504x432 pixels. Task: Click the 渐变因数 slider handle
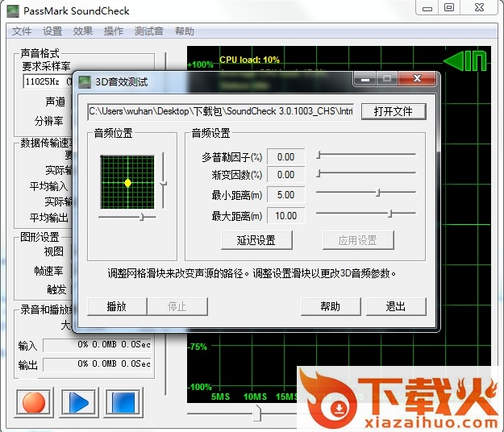(319, 173)
